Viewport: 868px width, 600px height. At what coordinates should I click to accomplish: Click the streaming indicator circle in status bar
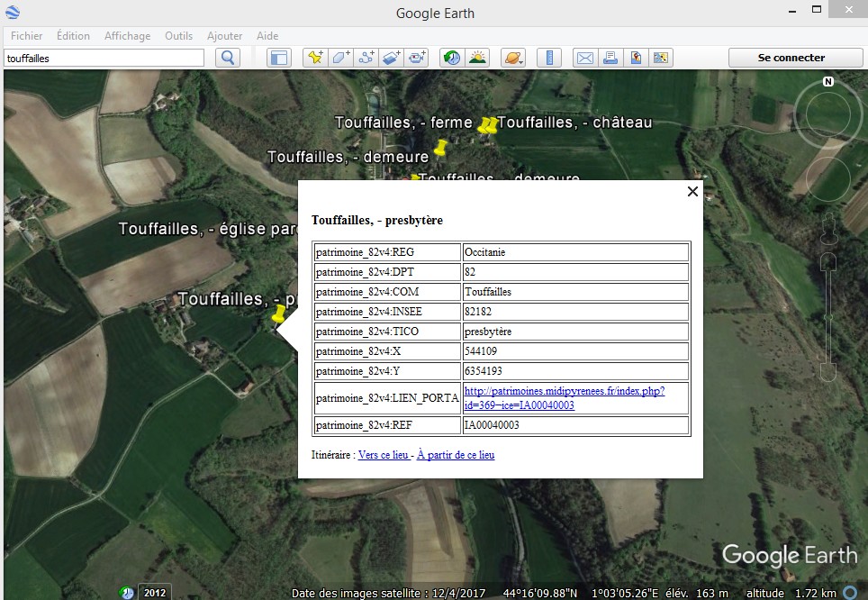click(x=850, y=593)
